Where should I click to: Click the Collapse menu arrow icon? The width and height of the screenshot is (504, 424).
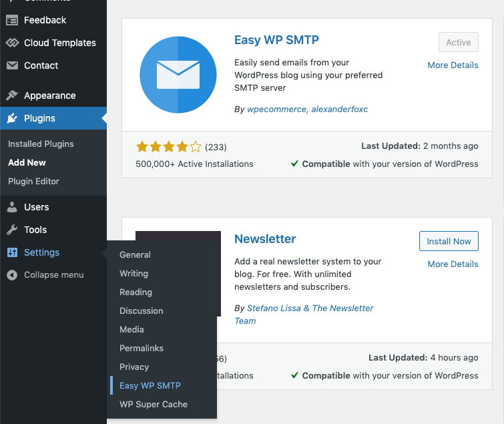[x=12, y=275]
